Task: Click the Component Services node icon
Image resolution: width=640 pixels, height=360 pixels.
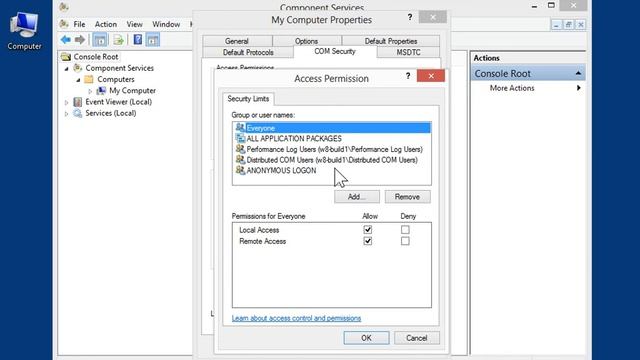Action: (x=78, y=68)
